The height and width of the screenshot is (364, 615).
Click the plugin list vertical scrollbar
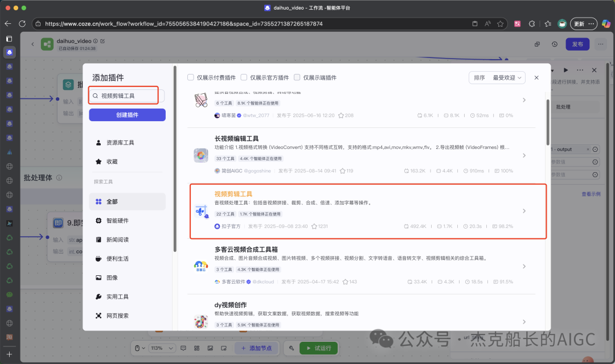click(x=548, y=122)
